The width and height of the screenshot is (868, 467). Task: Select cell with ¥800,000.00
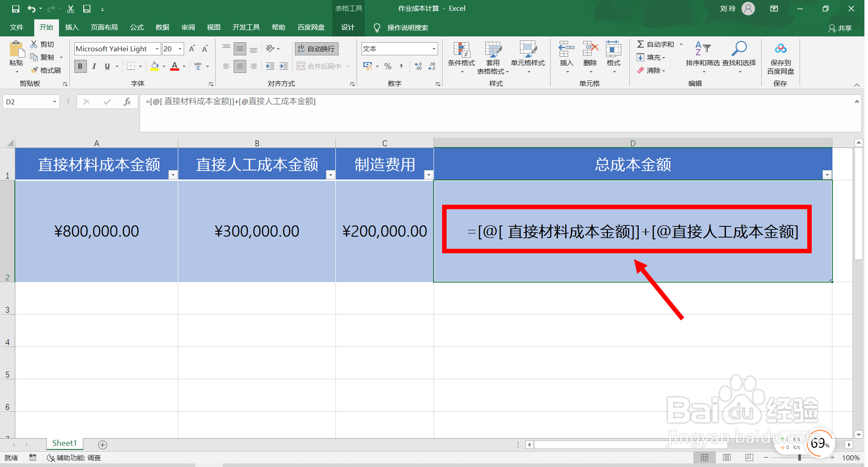coord(96,231)
